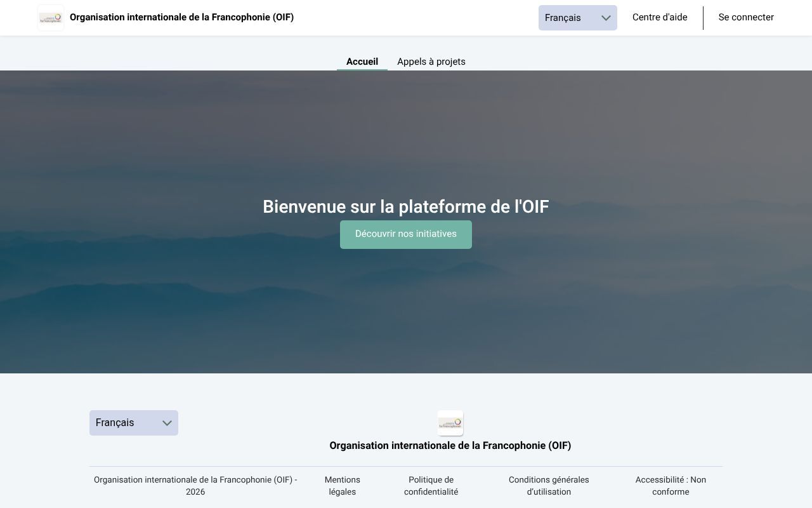Image resolution: width=812 pixels, height=508 pixels.
Task: Open the footer Français language dropdown
Action: [x=133, y=423]
